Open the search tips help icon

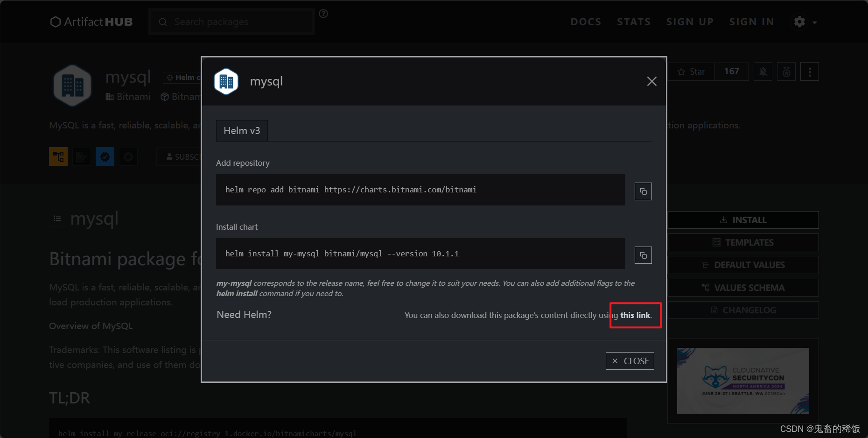click(x=323, y=14)
